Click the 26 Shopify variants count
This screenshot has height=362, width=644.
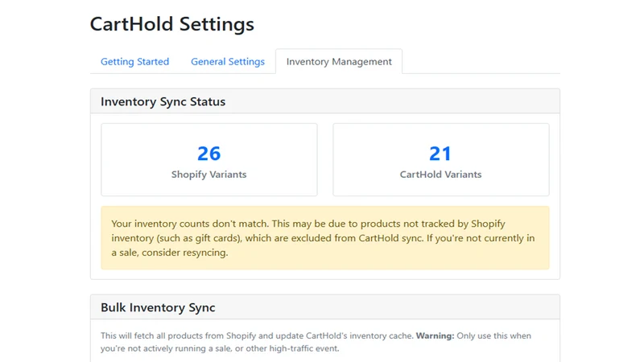pyautogui.click(x=209, y=154)
